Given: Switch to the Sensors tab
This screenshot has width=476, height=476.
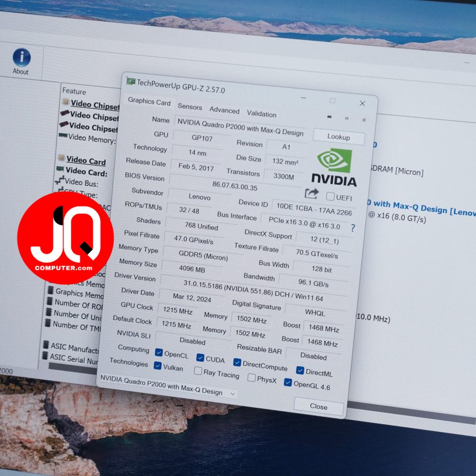Looking at the screenshot, I should coord(190,106).
